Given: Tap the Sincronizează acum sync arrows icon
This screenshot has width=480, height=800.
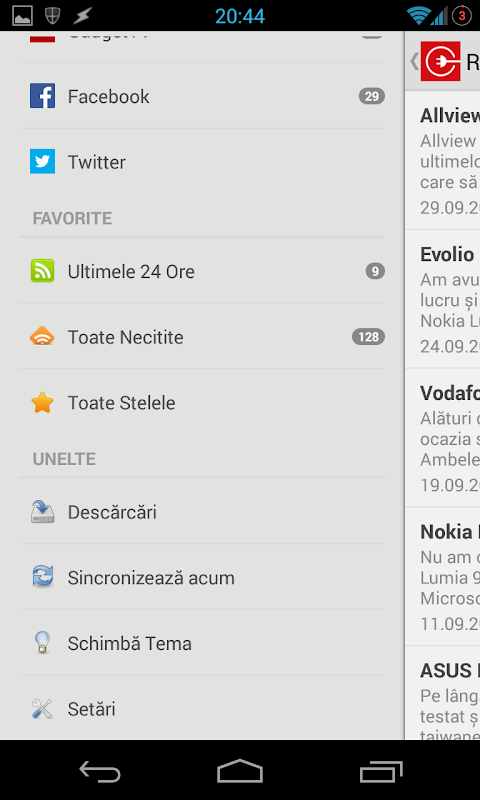Looking at the screenshot, I should pyautogui.click(x=42, y=578).
